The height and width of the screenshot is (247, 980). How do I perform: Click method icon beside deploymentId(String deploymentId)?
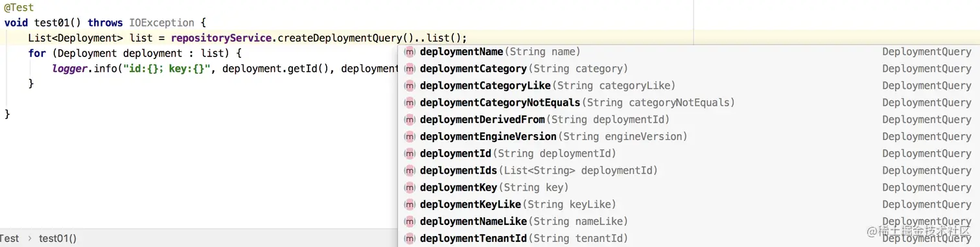tap(410, 154)
